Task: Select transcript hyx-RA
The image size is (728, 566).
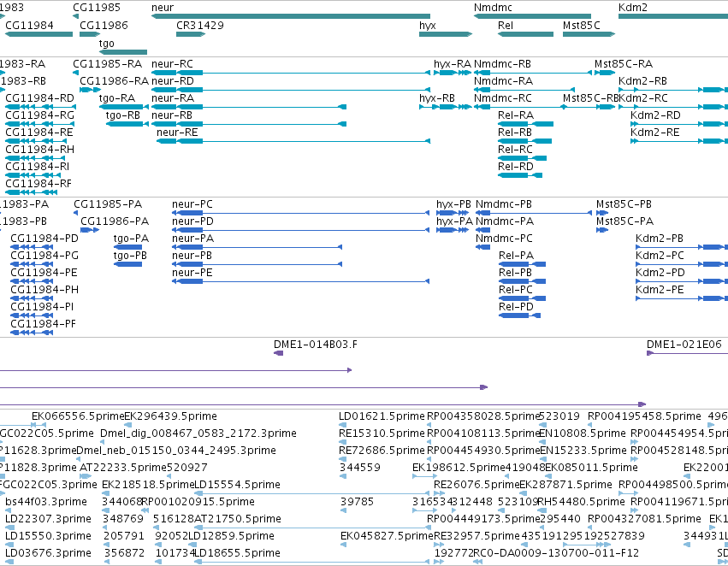Action: 453,73
